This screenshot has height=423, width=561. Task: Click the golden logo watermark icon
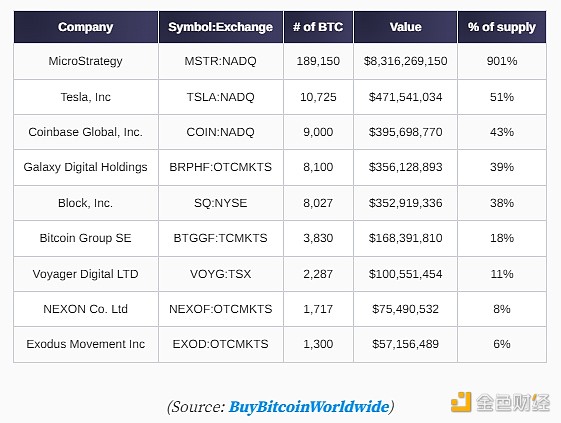461,402
